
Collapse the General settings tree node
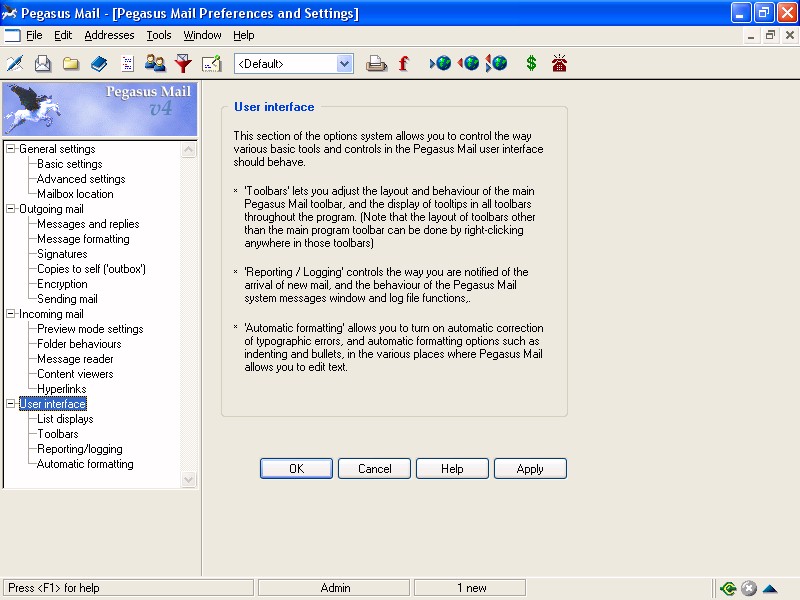(11, 149)
